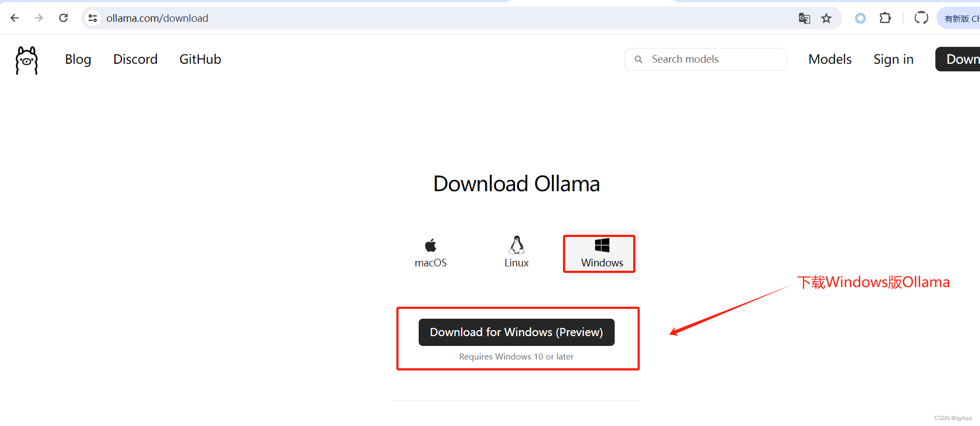This screenshot has width=980, height=426.
Task: Click the translate page icon
Action: (804, 19)
